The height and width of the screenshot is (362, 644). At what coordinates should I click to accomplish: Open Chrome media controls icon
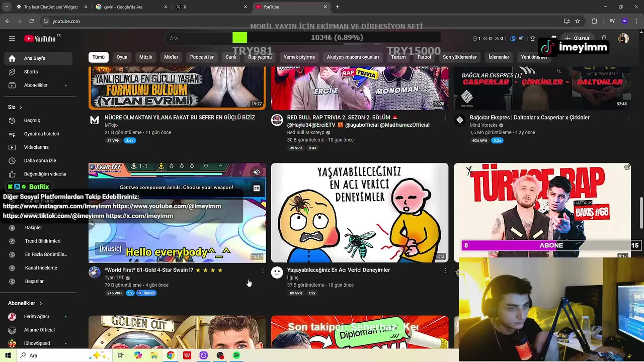click(612, 21)
